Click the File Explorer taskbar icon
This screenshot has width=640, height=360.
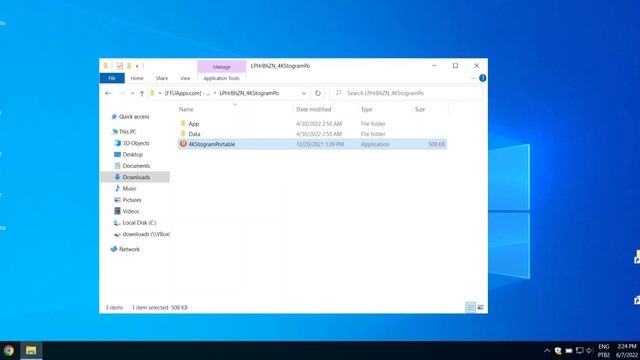tap(31, 350)
